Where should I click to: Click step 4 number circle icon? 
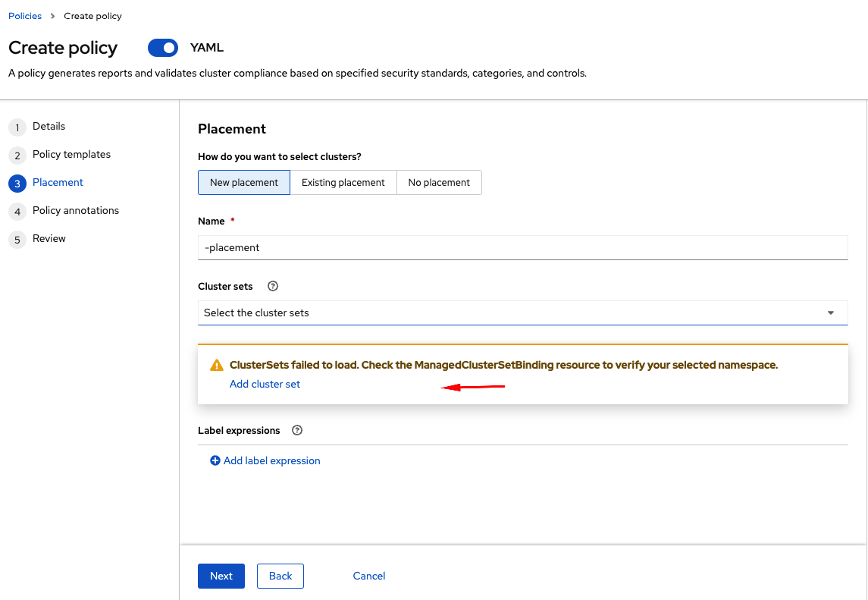17,212
